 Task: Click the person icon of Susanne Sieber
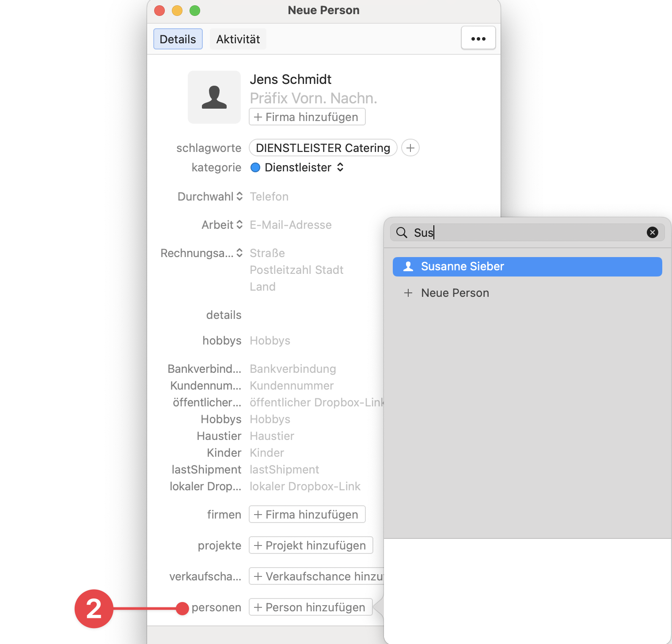tap(408, 266)
